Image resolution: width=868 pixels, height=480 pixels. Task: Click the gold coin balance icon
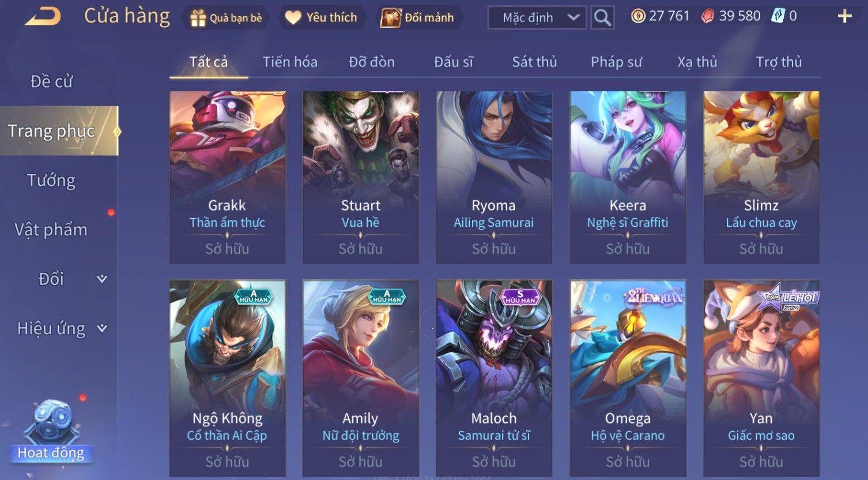[638, 16]
